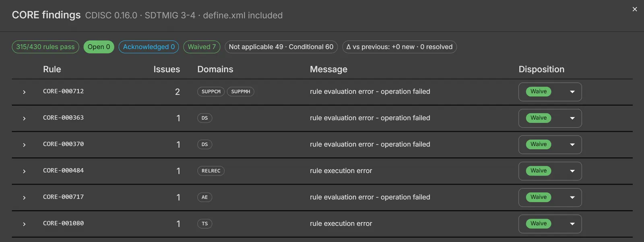The width and height of the screenshot is (644, 242).
Task: Click the CDISC 0.16.0 SDTMIG 3-4 subtitle
Action: click(184, 15)
